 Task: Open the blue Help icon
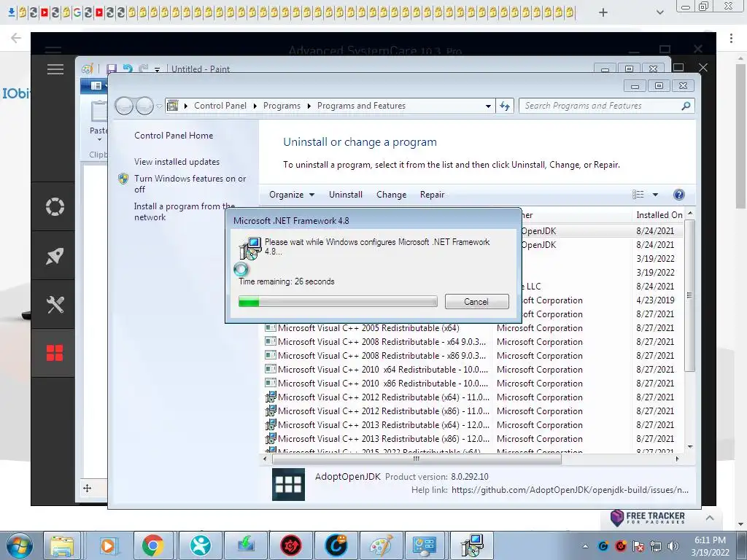click(x=679, y=194)
